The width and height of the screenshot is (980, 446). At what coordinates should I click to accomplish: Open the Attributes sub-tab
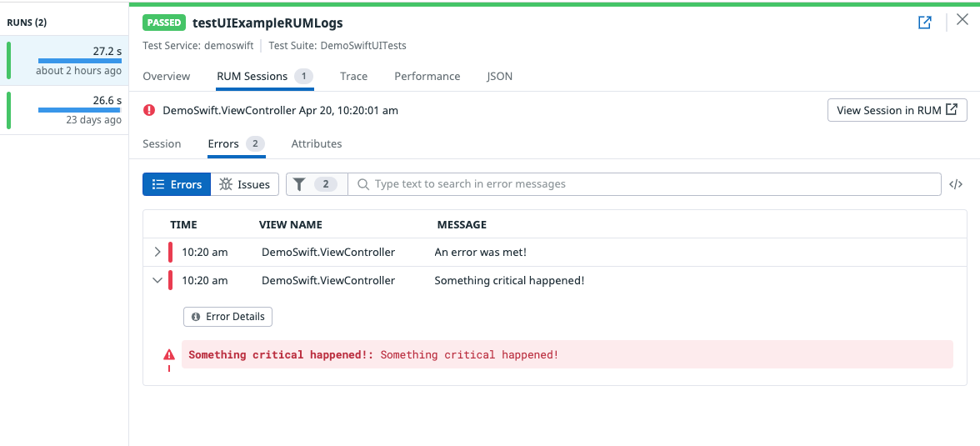pos(317,143)
